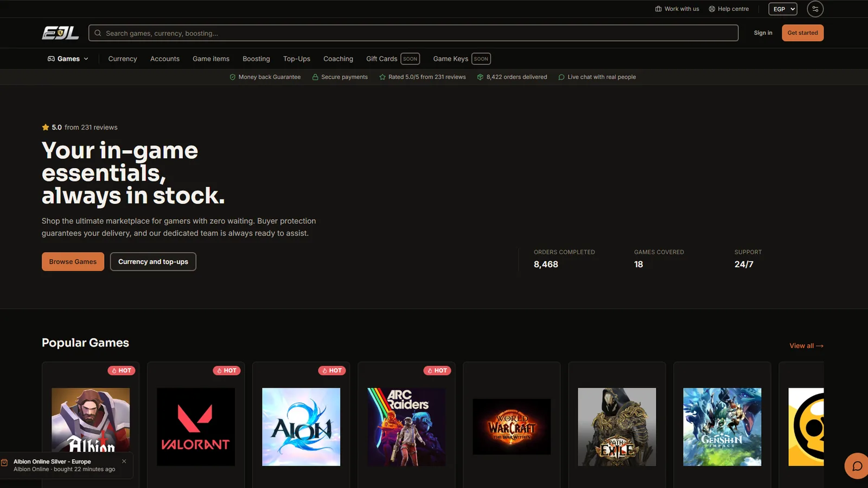
Task: Click the package icon by orders delivered
Action: pyautogui.click(x=480, y=77)
